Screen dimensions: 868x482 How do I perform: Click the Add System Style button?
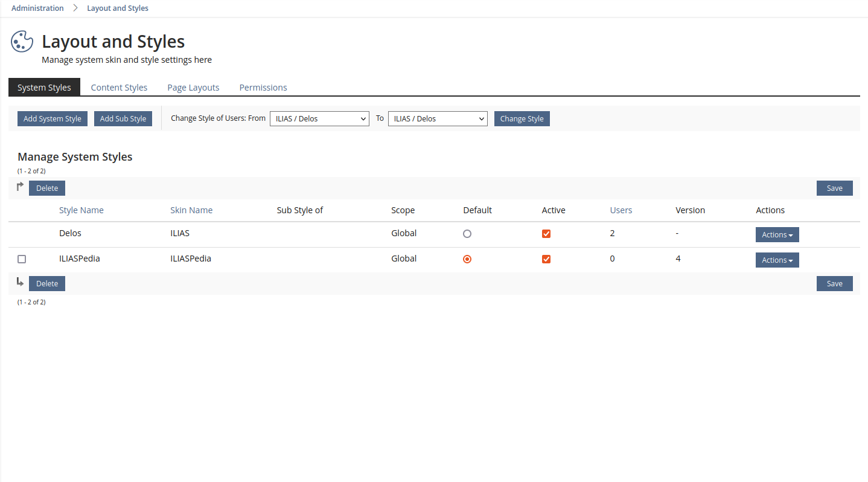click(x=53, y=118)
